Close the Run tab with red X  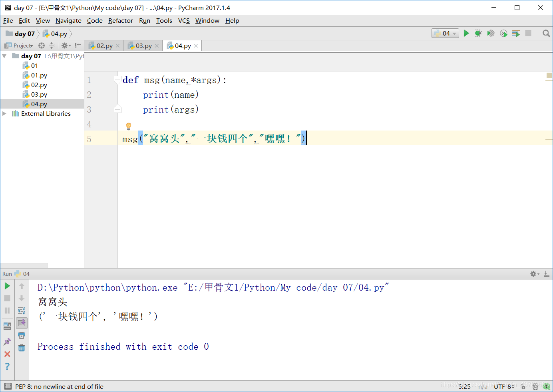[x=7, y=354]
